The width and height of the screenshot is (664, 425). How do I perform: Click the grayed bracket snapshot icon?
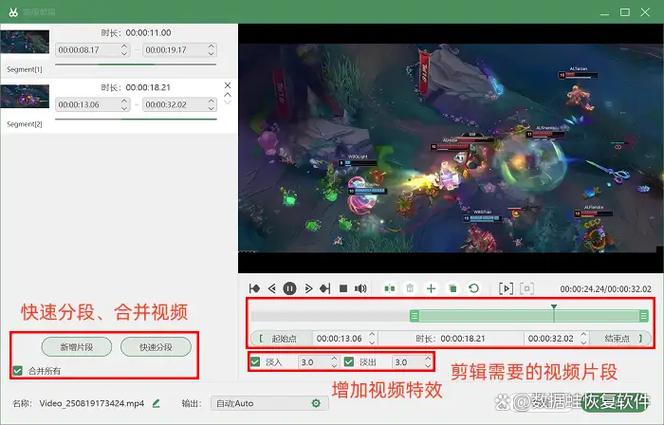[527, 289]
